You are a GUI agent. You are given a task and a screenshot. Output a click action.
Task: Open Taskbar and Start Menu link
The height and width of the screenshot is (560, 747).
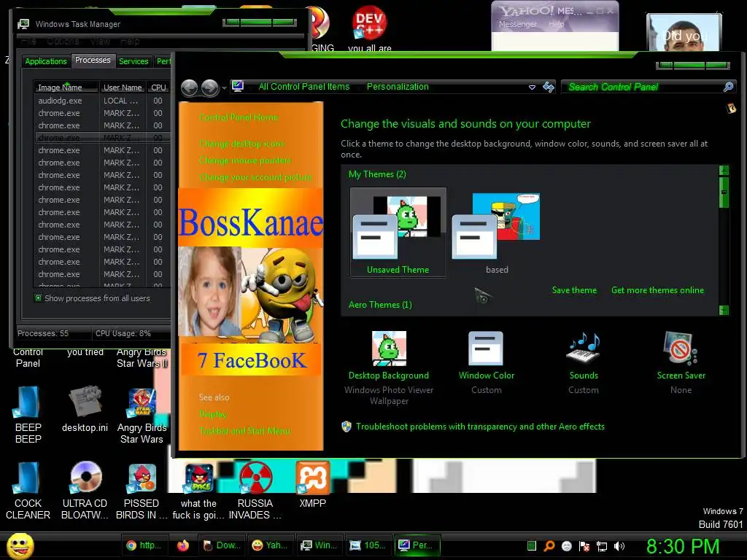click(245, 431)
